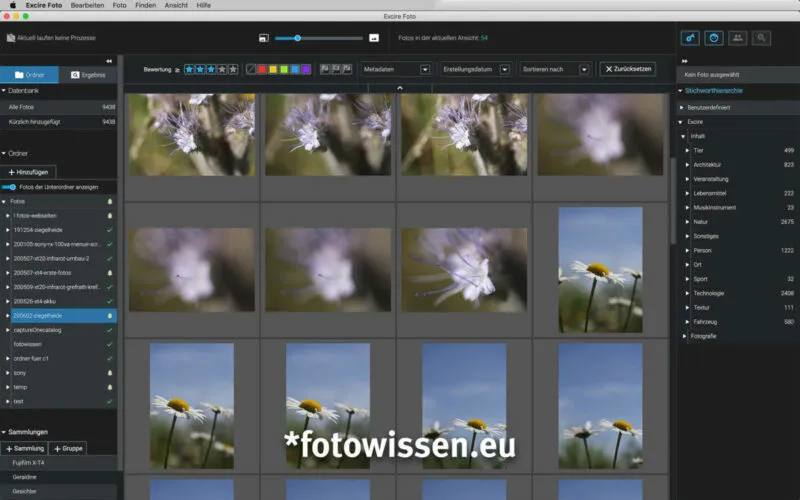Image resolution: width=800 pixels, height=500 pixels.
Task: Click the Hinzufügen folder button
Action: click(x=28, y=172)
